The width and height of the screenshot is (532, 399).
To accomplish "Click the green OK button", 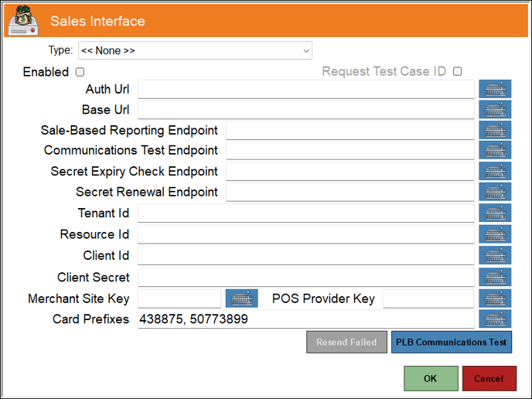I will point(431,379).
